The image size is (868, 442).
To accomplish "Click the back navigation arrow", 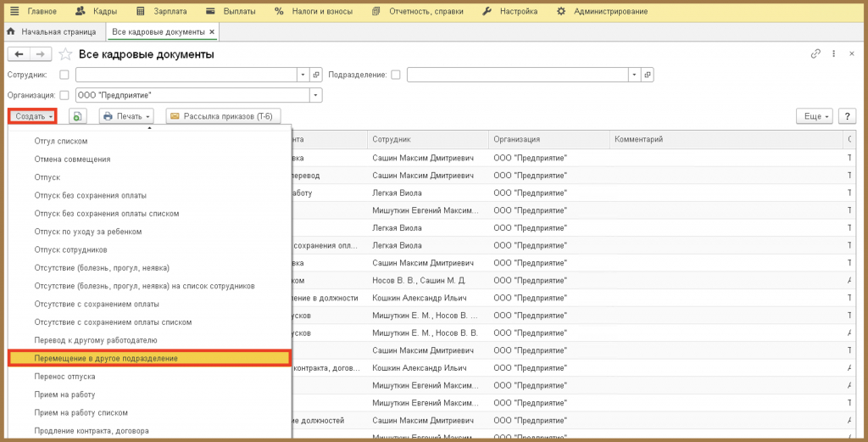I will [19, 54].
